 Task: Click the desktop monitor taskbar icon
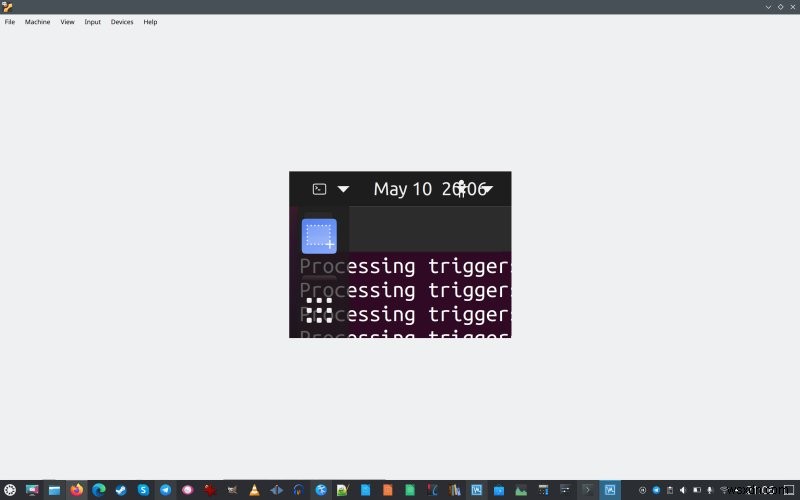32,490
